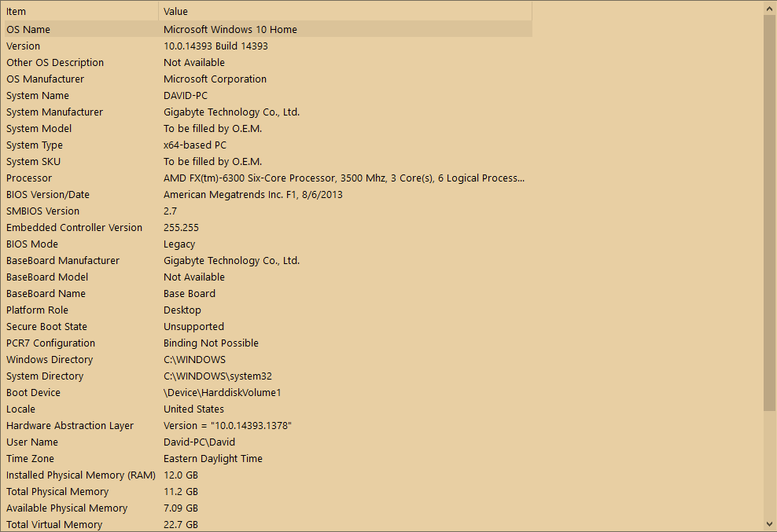Select the Installed Physical Memory (RAM) row
Viewport: 777px width, 532px height.
click(x=268, y=475)
